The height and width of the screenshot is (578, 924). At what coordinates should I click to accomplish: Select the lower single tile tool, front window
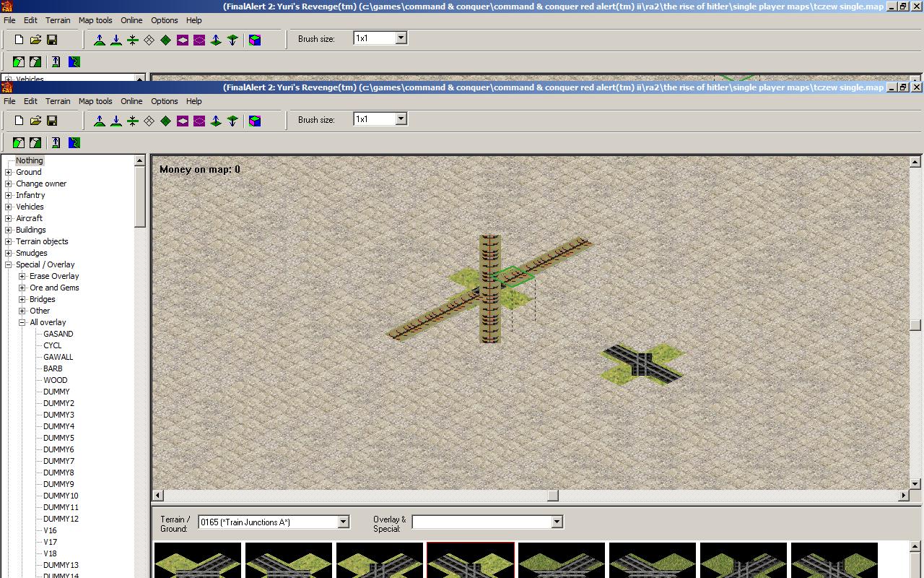pyautogui.click(x=232, y=121)
